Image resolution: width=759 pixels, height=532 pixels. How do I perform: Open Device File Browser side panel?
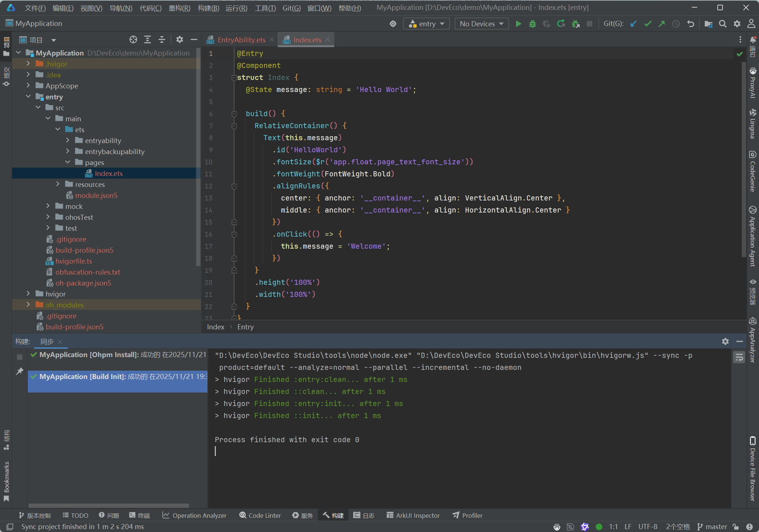(x=753, y=468)
